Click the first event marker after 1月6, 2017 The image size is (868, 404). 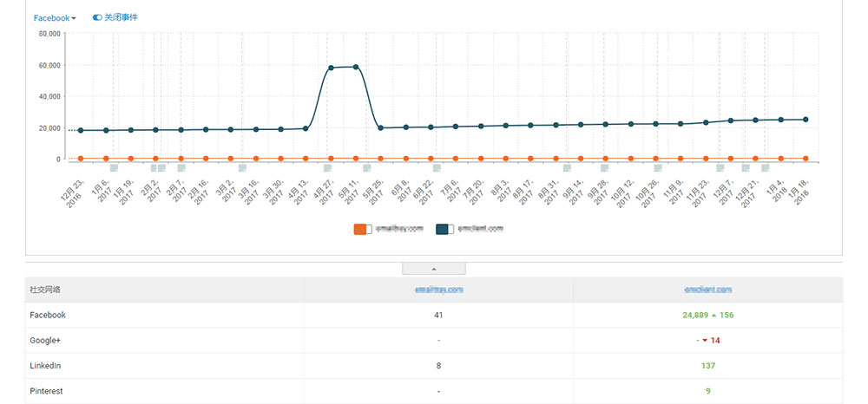[x=115, y=168]
